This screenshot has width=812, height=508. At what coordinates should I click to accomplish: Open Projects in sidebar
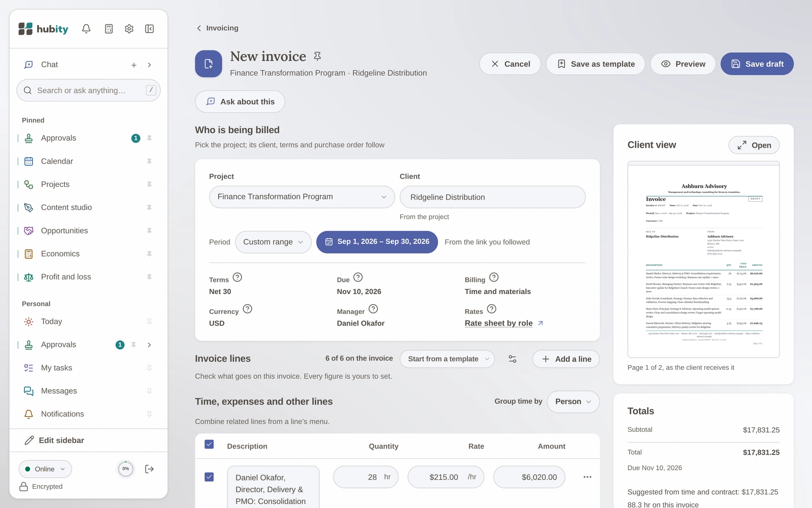(55, 184)
